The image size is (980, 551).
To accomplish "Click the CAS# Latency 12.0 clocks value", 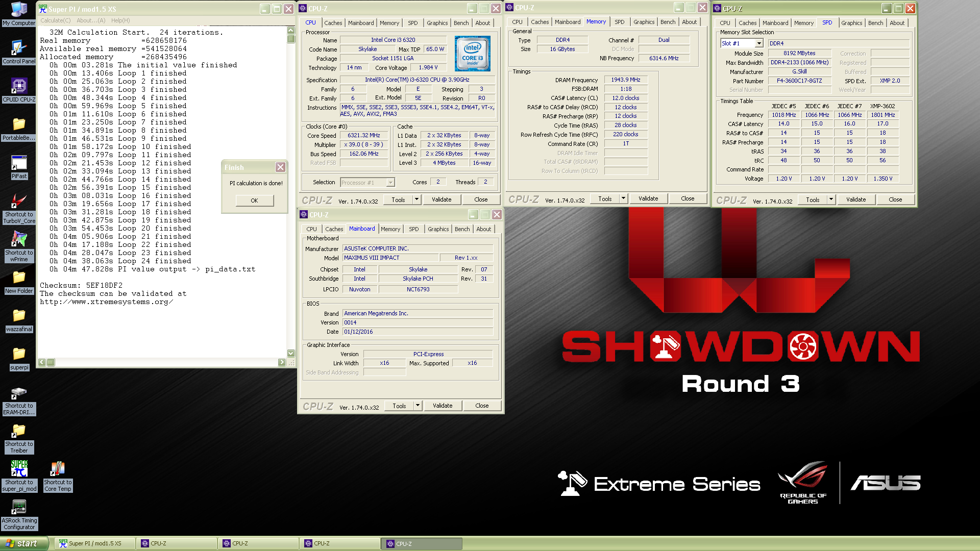I will point(626,98).
